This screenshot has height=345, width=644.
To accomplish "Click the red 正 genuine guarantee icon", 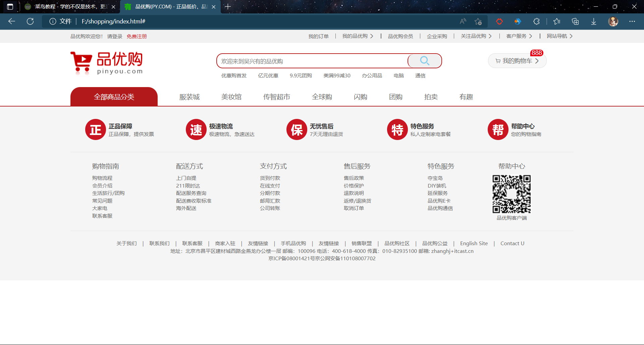I will click(x=95, y=130).
